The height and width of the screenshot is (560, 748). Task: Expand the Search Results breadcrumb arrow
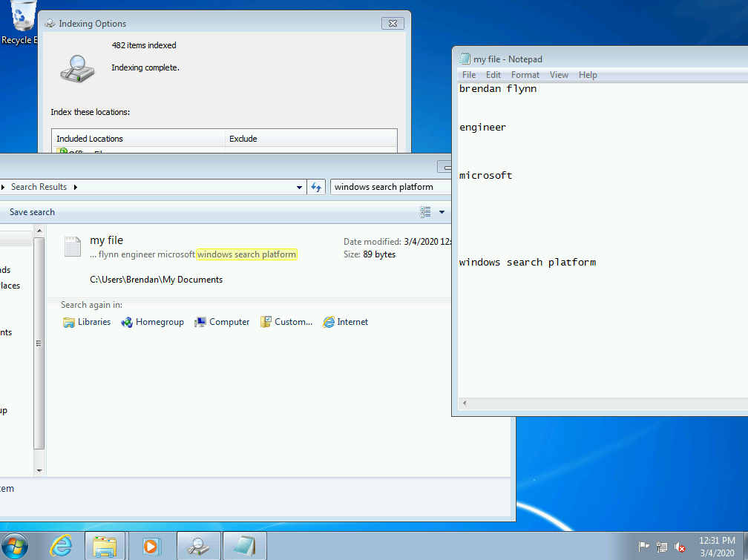76,187
